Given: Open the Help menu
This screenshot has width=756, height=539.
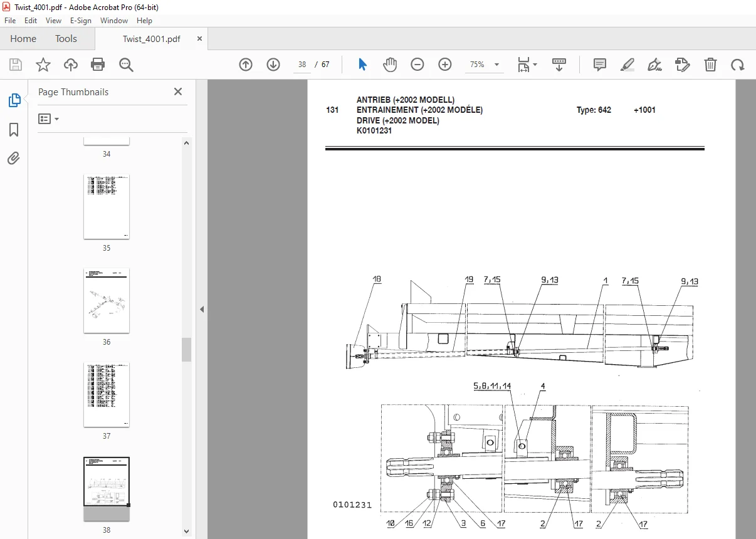Looking at the screenshot, I should (144, 21).
